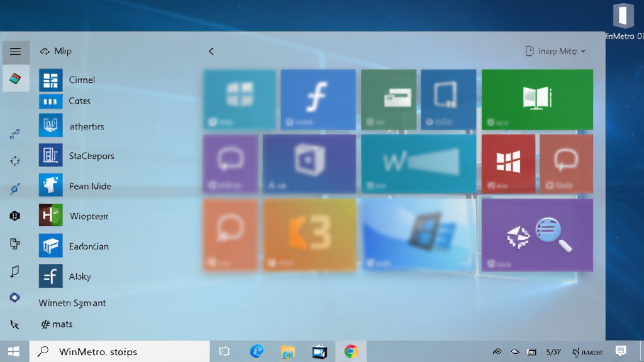This screenshot has height=362, width=644.
Task: Open the blue cursive f tile
Action: (318, 100)
